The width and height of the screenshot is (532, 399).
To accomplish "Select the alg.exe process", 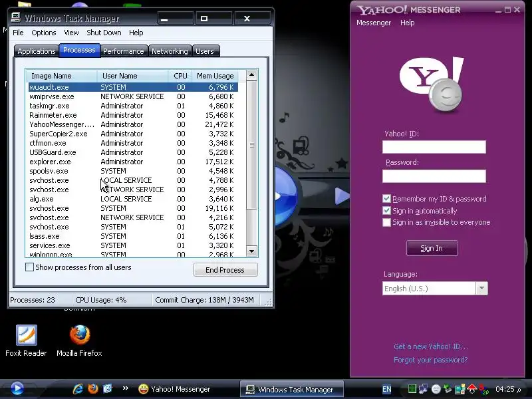I will pos(133,199).
